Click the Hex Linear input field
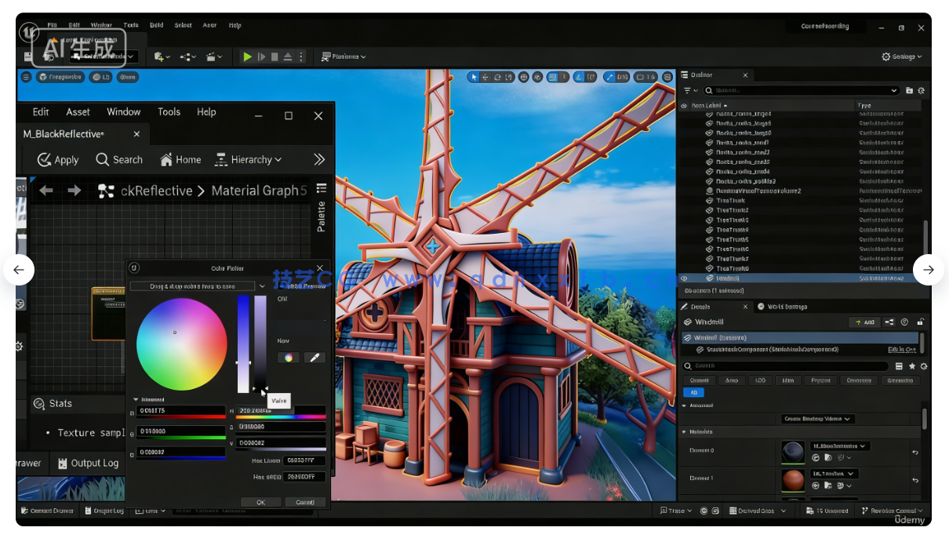Image resolution: width=949 pixels, height=560 pixels. point(304,460)
